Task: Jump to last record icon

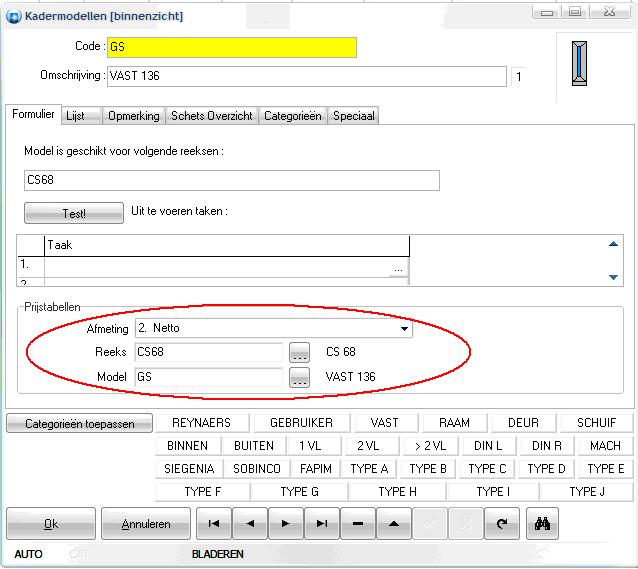Action: 322,523
